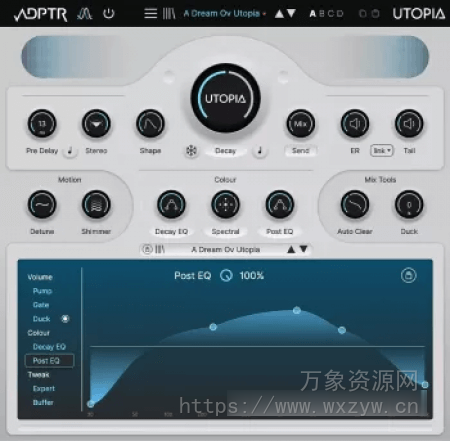Toggle the plugin power button
Viewport: 450px width, 441px height.
point(109,14)
